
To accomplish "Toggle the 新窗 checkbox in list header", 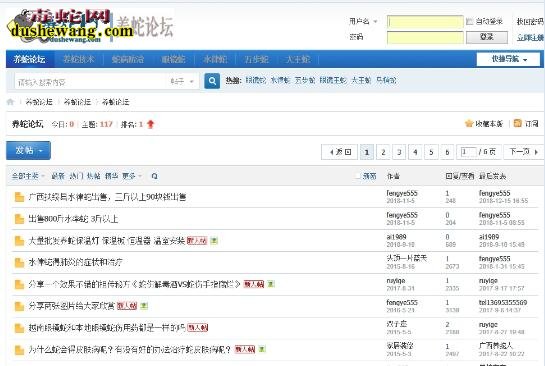I will (x=358, y=176).
